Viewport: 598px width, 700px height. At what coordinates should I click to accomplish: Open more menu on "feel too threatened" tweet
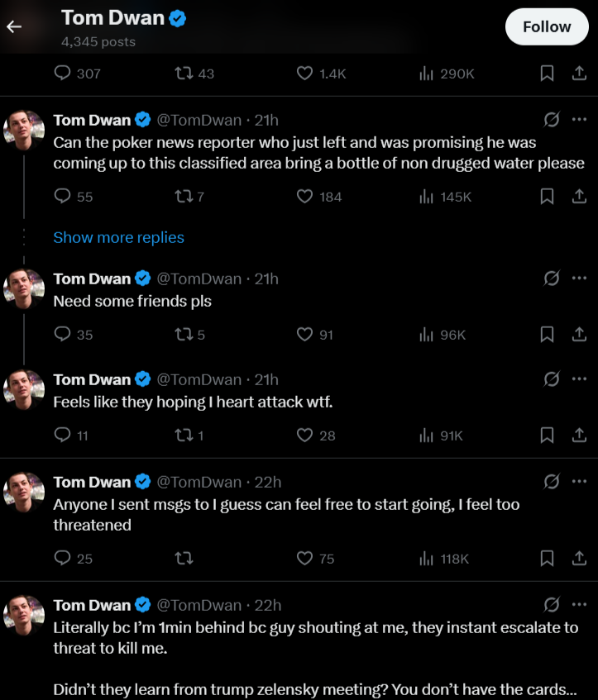pyautogui.click(x=579, y=482)
